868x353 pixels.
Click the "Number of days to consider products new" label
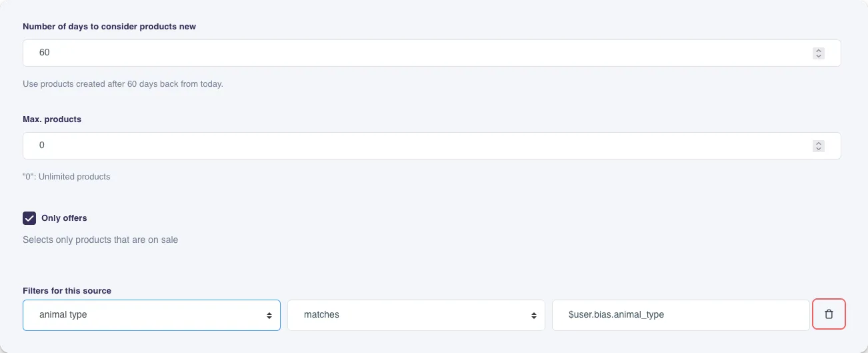click(109, 27)
